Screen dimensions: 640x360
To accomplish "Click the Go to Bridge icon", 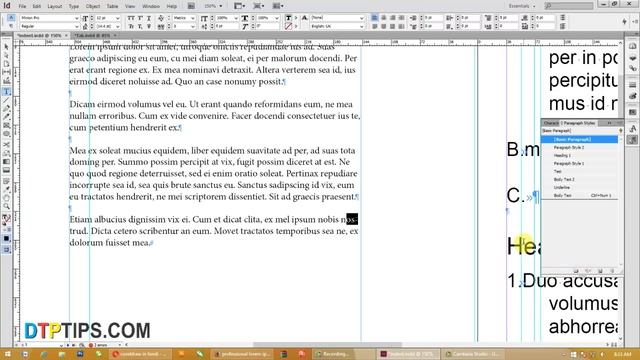I will pyautogui.click(x=191, y=6).
